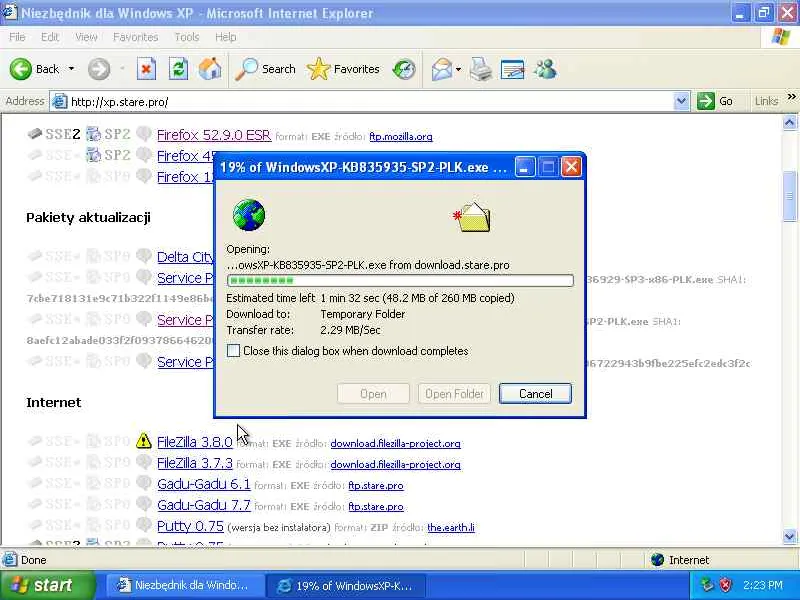Switch to Niezbędnik dla Windows taskbar item
The image size is (800, 600).
coord(185,585)
